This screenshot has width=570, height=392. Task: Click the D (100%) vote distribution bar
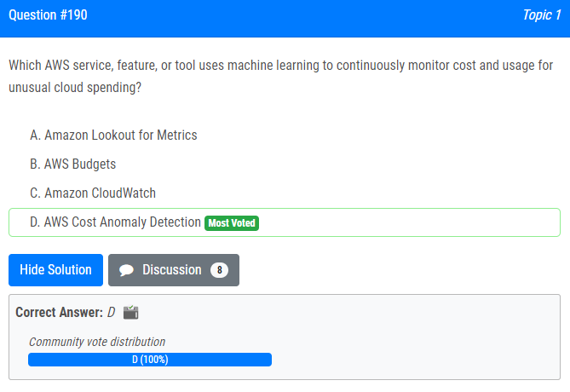(x=150, y=360)
